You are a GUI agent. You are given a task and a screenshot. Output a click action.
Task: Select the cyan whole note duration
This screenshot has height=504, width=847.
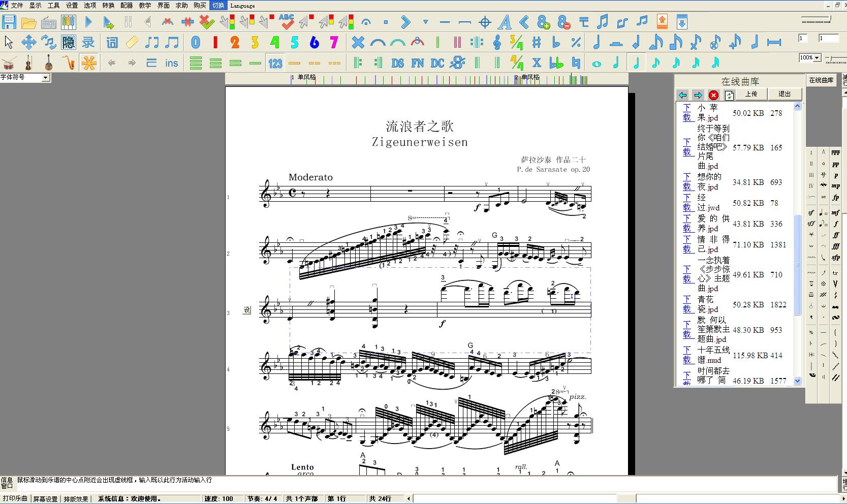click(x=597, y=64)
